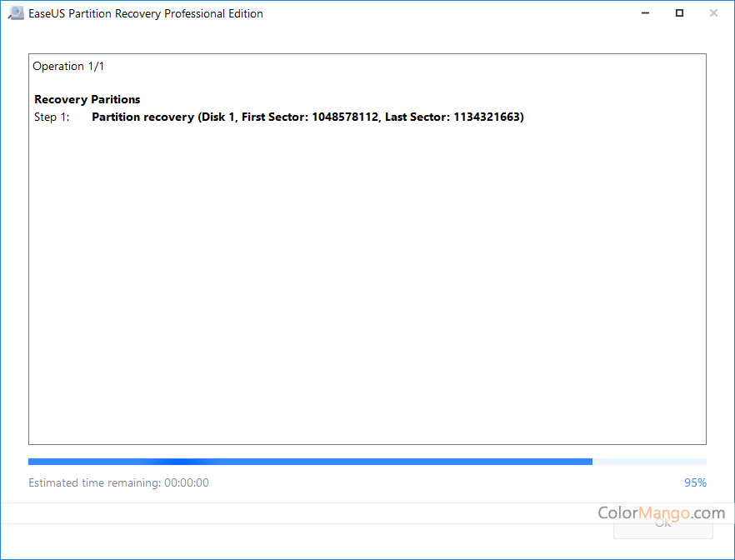Click the EaseUS app icon in title bar
735x560 pixels.
pos(15,13)
